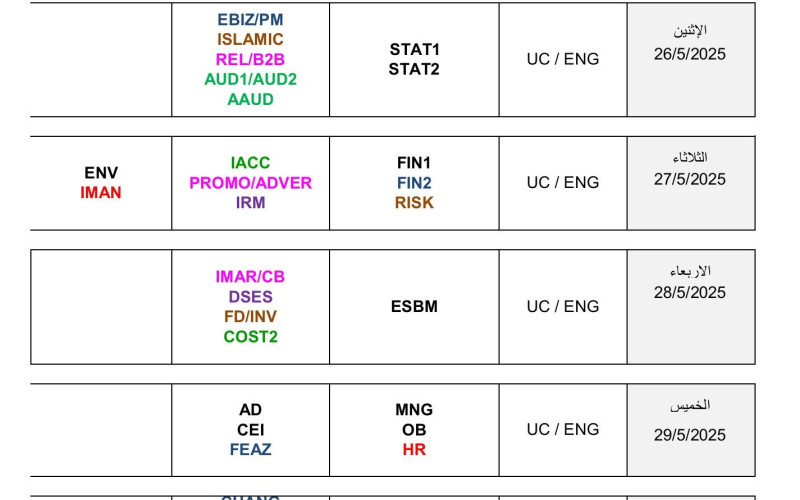This screenshot has height=500, width=800.
Task: Select the IMAR/CB course text
Action: (x=250, y=277)
